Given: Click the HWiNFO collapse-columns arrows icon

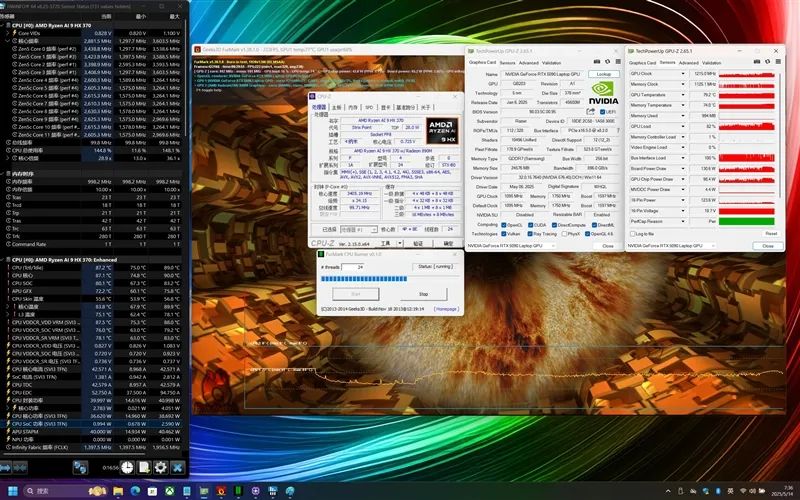Looking at the screenshot, I should coord(20,467).
